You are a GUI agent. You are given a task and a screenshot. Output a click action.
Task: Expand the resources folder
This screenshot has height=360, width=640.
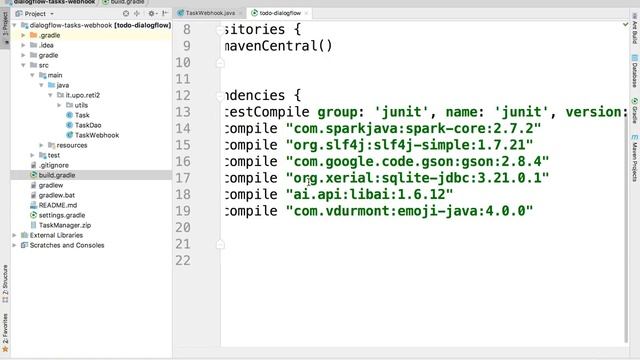pos(41,145)
